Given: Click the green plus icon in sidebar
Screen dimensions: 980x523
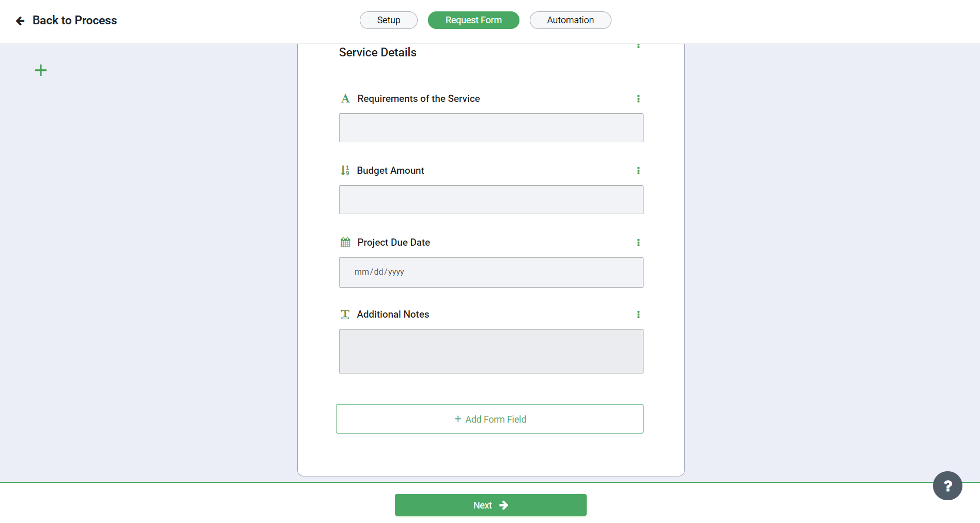Looking at the screenshot, I should (41, 70).
